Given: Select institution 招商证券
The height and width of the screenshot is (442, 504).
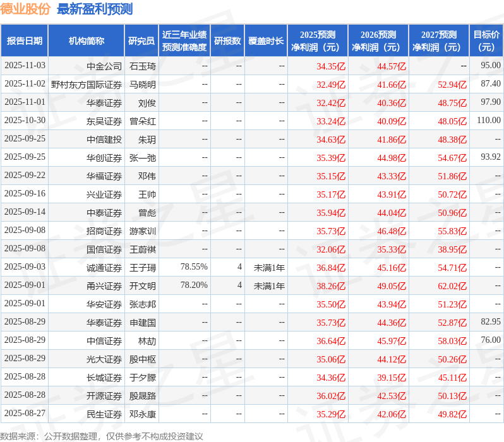Looking at the screenshot, I should coord(104,231).
